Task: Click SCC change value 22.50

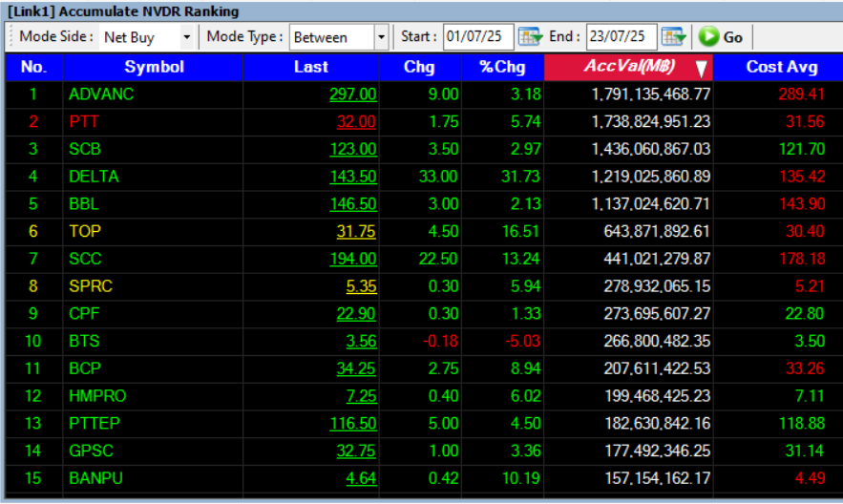Action: point(438,259)
